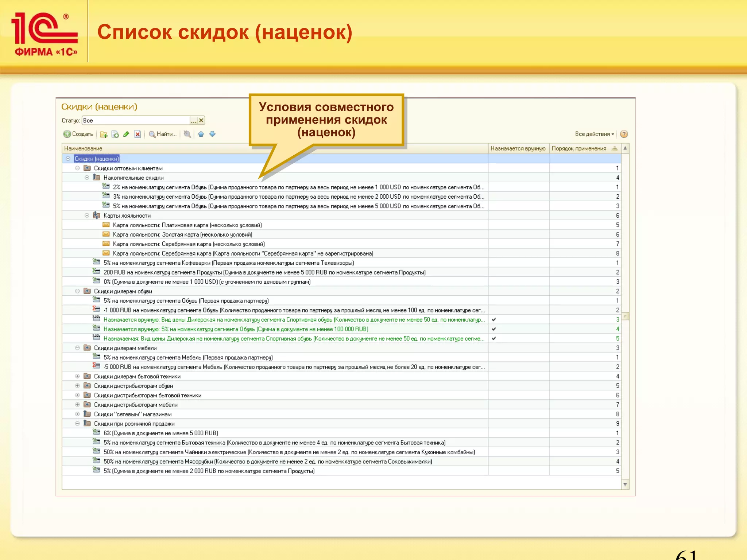
Task: Expand Скидки дистрибьюторам бытовой техники group
Action: coord(77,395)
